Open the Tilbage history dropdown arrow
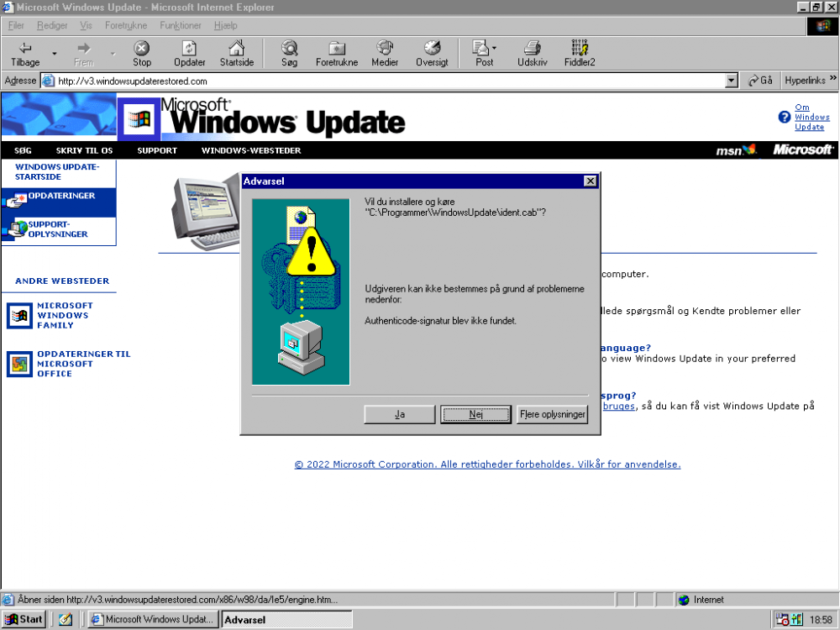This screenshot has width=840, height=630. coord(55,54)
